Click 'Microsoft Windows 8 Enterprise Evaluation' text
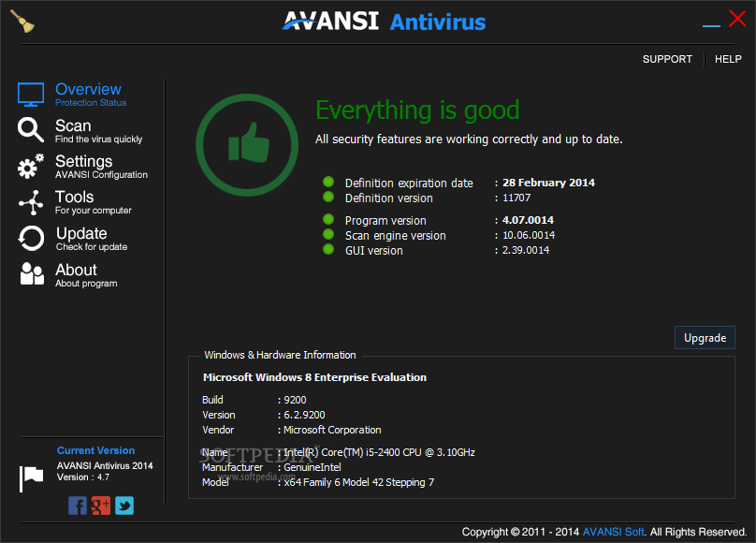Image resolution: width=756 pixels, height=543 pixels. (314, 377)
